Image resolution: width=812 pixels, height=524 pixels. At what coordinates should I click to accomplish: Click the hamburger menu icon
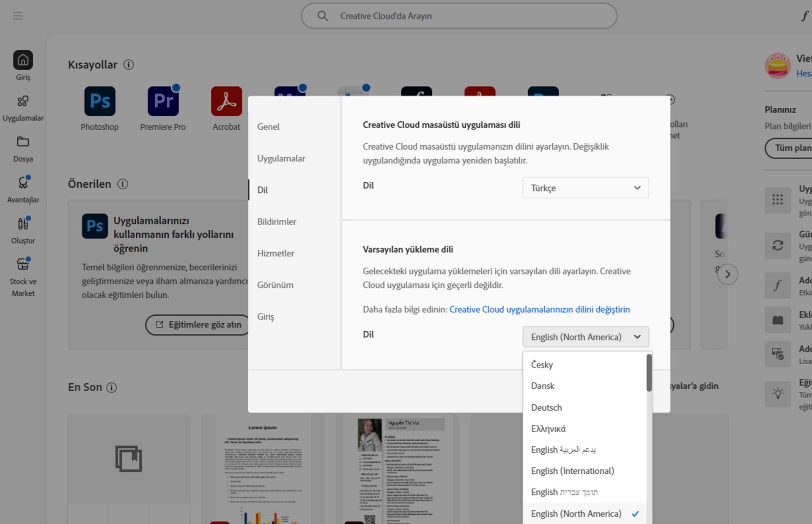[18, 16]
